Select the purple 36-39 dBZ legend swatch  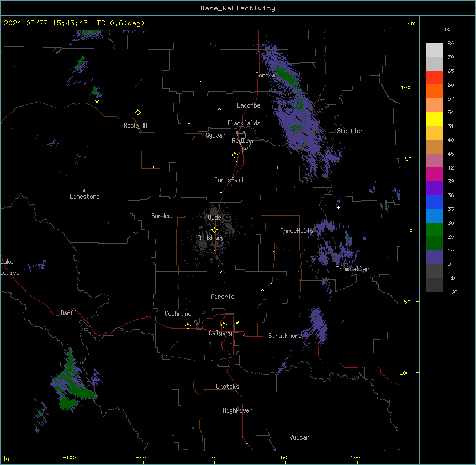pos(434,188)
